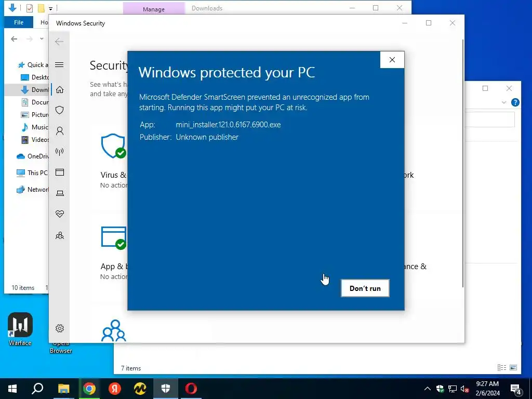The height and width of the screenshot is (399, 532).
Task: Click the Windows Security back arrow
Action: point(59,42)
